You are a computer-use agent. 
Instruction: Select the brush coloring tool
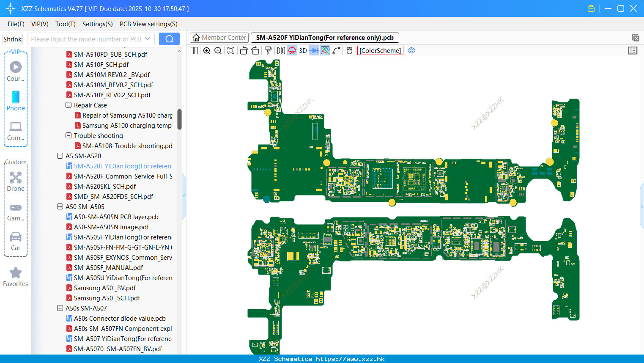[268, 50]
